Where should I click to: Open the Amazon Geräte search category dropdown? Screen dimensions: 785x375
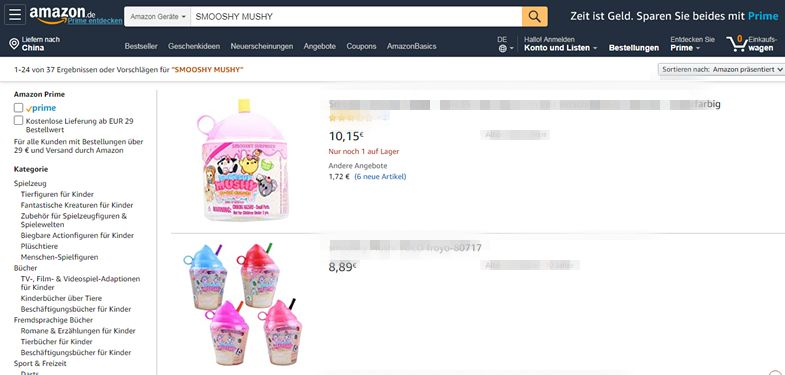[x=157, y=17]
